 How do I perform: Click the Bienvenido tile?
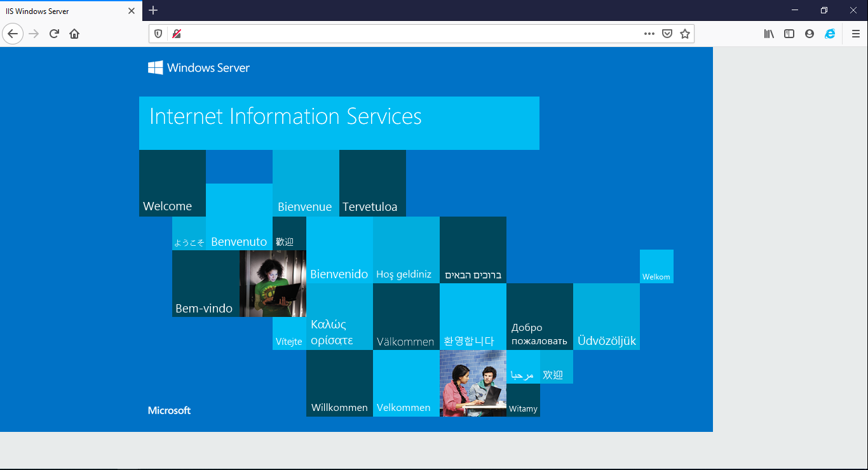click(x=339, y=250)
